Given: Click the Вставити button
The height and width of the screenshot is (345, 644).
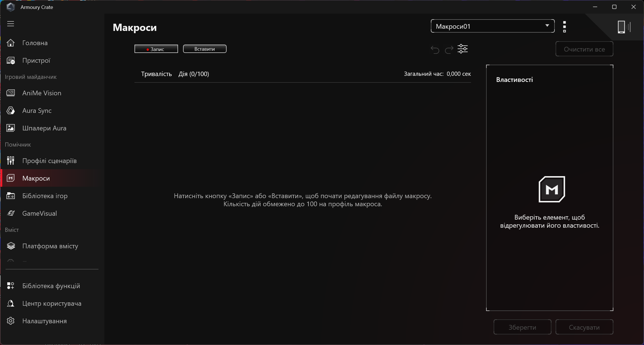Looking at the screenshot, I should [205, 49].
